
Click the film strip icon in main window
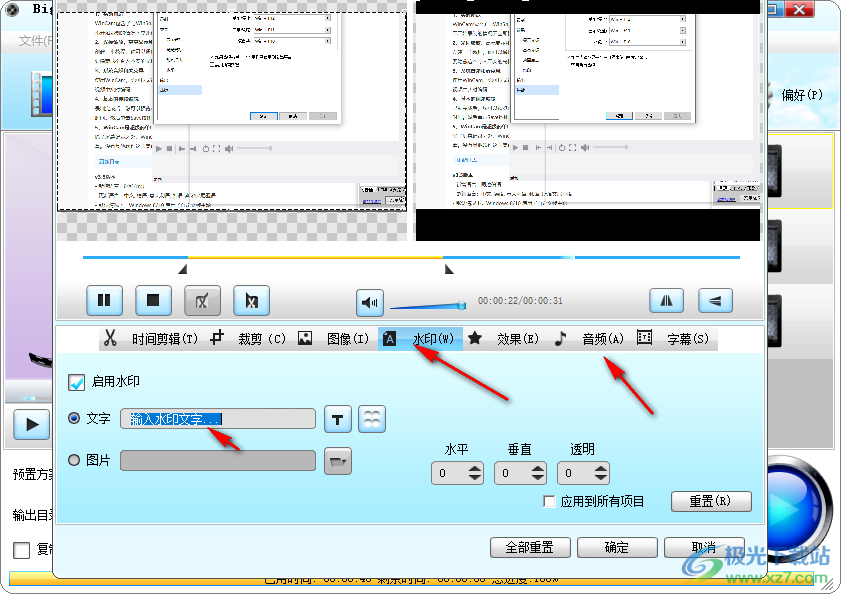pyautogui.click(x=42, y=94)
